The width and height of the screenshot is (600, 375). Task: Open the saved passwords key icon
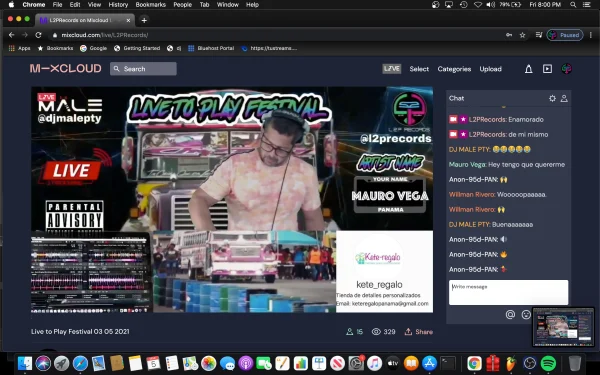tap(509, 35)
